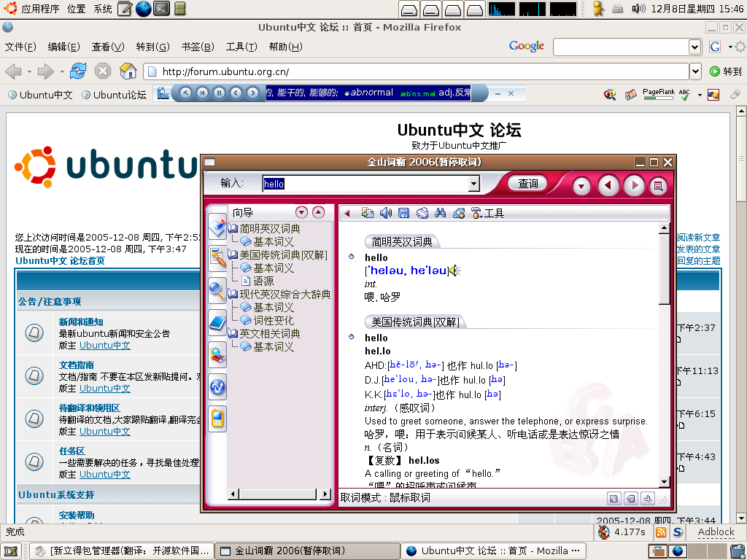The height and width of the screenshot is (560, 747).
Task: Click the Firefox address bar
Action: click(x=417, y=71)
